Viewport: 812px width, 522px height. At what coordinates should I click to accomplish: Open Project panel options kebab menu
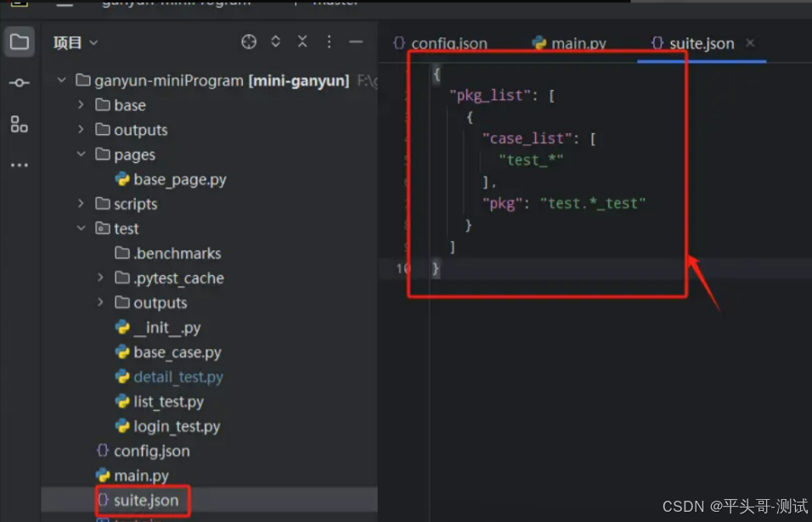click(329, 42)
